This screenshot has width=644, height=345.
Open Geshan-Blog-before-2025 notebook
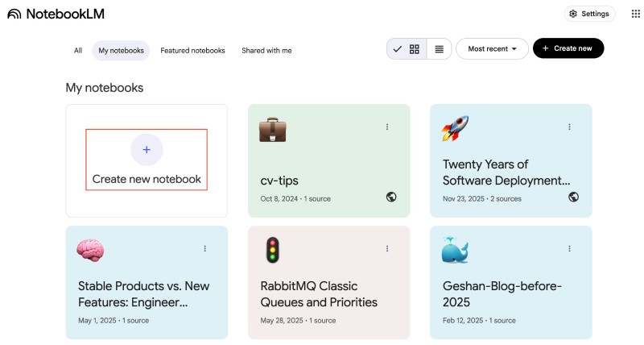click(x=502, y=294)
